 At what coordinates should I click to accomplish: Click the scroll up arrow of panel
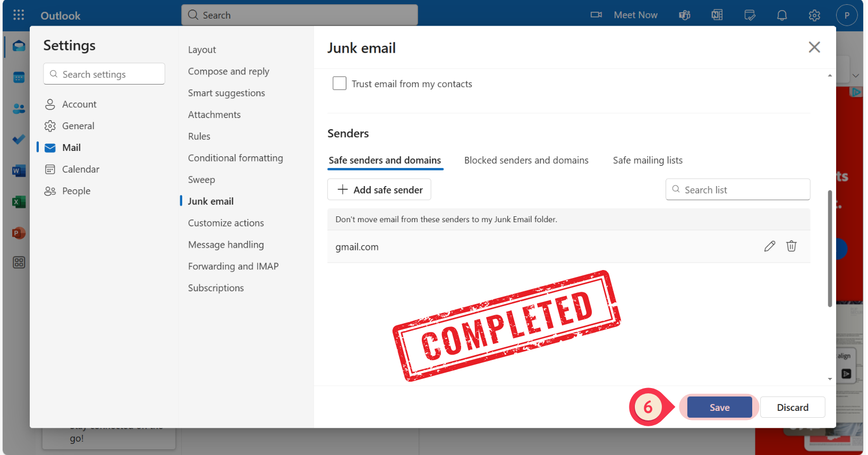tap(830, 75)
